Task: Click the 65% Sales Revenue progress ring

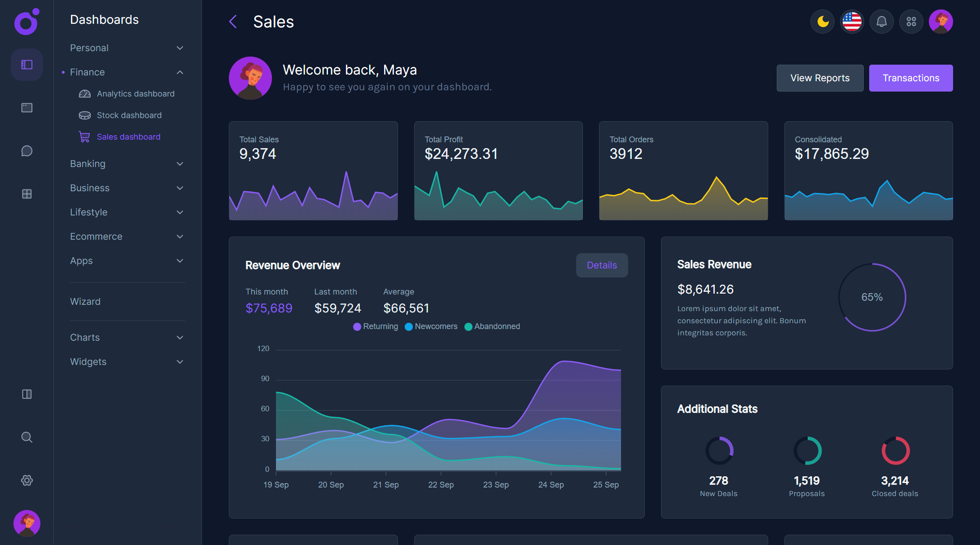Action: tap(872, 297)
